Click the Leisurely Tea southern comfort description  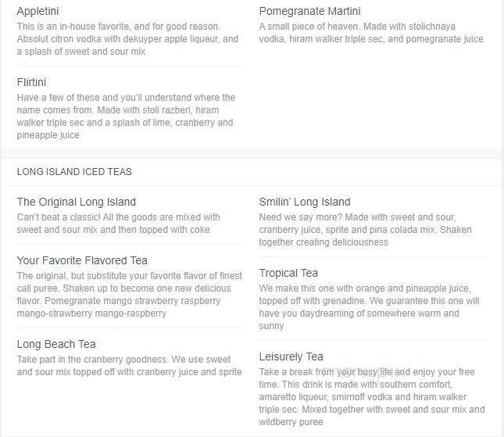pos(372,397)
